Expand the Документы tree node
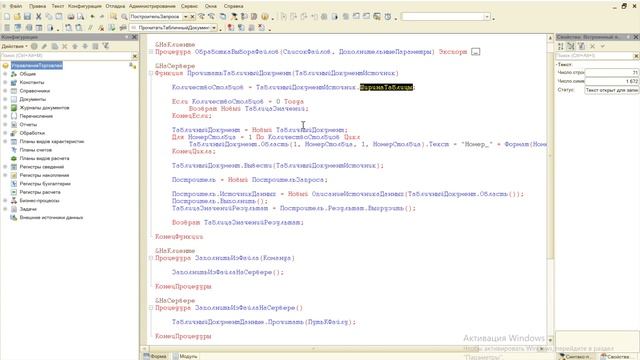Viewport: 640px width, 360px height. coord(5,99)
